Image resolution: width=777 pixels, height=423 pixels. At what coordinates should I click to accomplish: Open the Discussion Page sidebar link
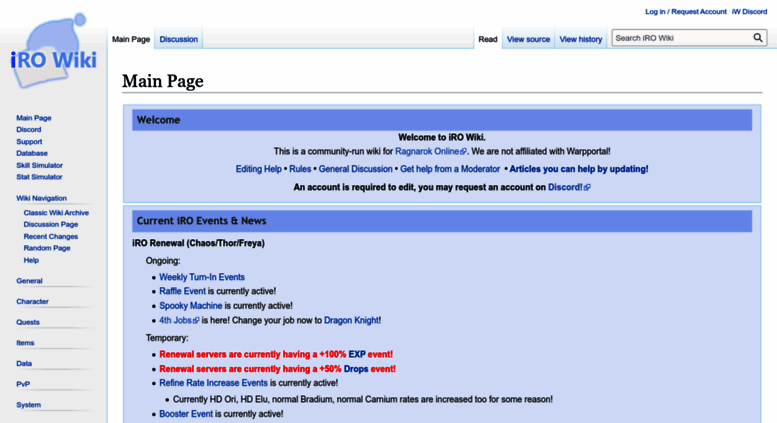click(51, 224)
